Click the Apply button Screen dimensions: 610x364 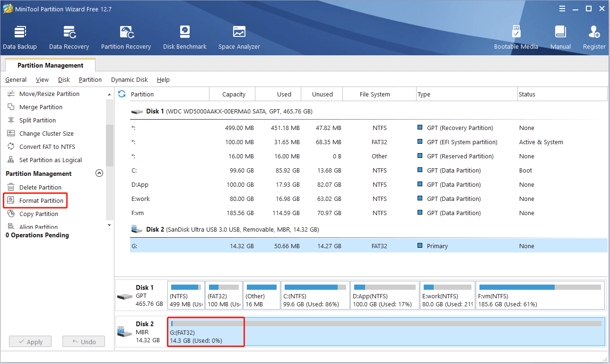point(29,342)
